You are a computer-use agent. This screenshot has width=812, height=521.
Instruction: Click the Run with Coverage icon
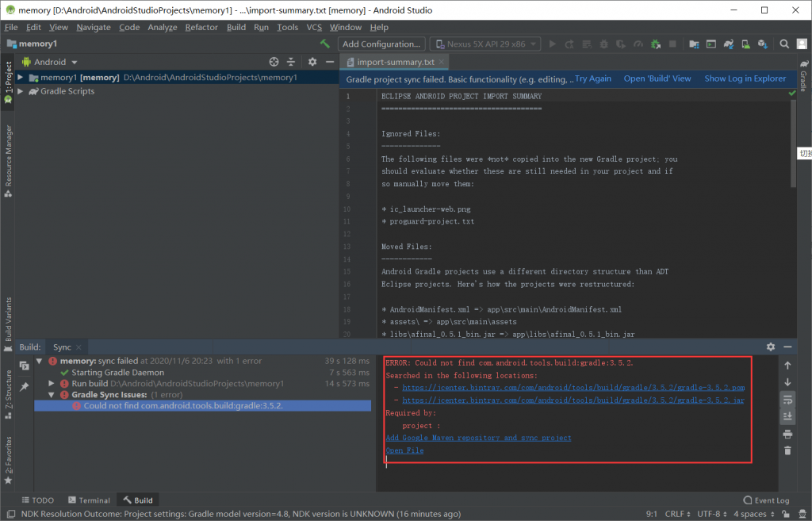point(621,44)
